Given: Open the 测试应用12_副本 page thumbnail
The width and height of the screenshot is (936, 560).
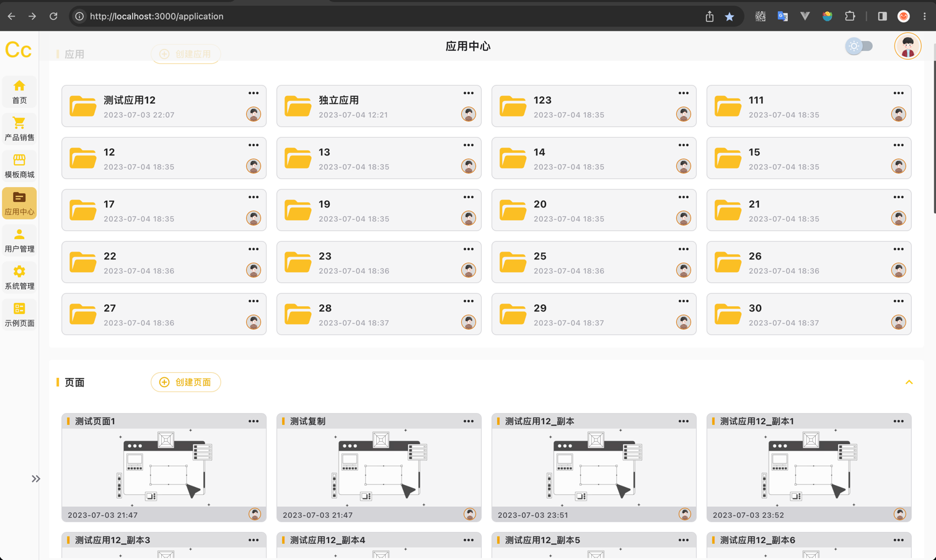Looking at the screenshot, I should pyautogui.click(x=594, y=468).
